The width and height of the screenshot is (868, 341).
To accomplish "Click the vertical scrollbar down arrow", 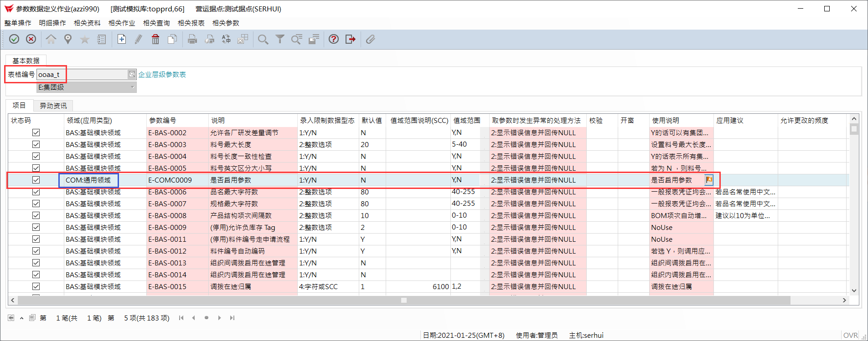I will tap(854, 290).
